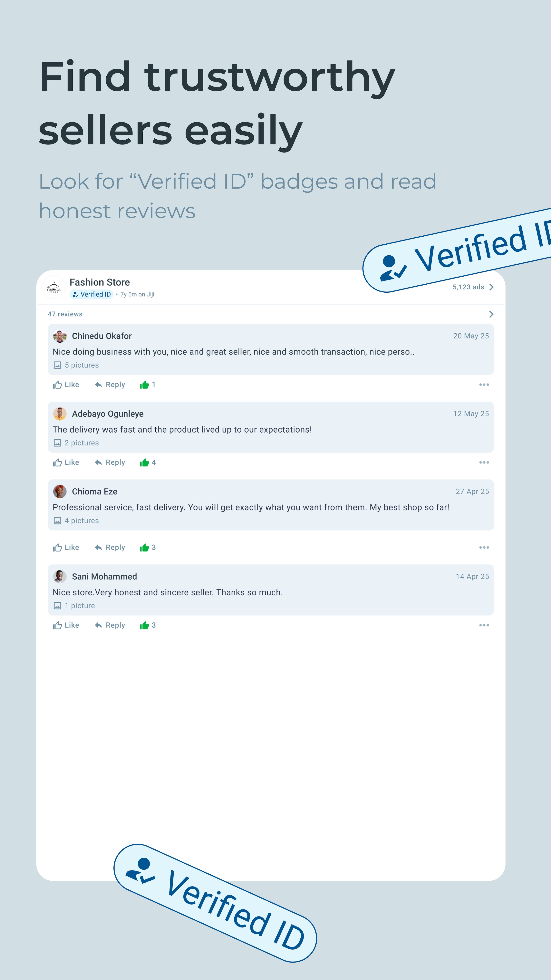Click green thumbs-up count on Sani's review
This screenshot has height=980, width=551.
148,625
